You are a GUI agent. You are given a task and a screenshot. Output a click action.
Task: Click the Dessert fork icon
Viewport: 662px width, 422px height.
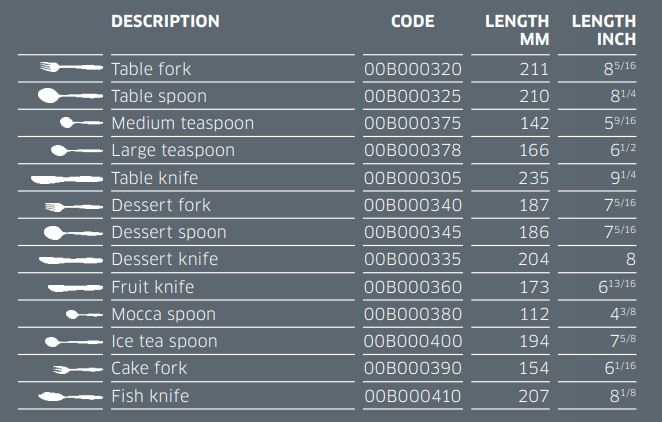[x=73, y=207]
